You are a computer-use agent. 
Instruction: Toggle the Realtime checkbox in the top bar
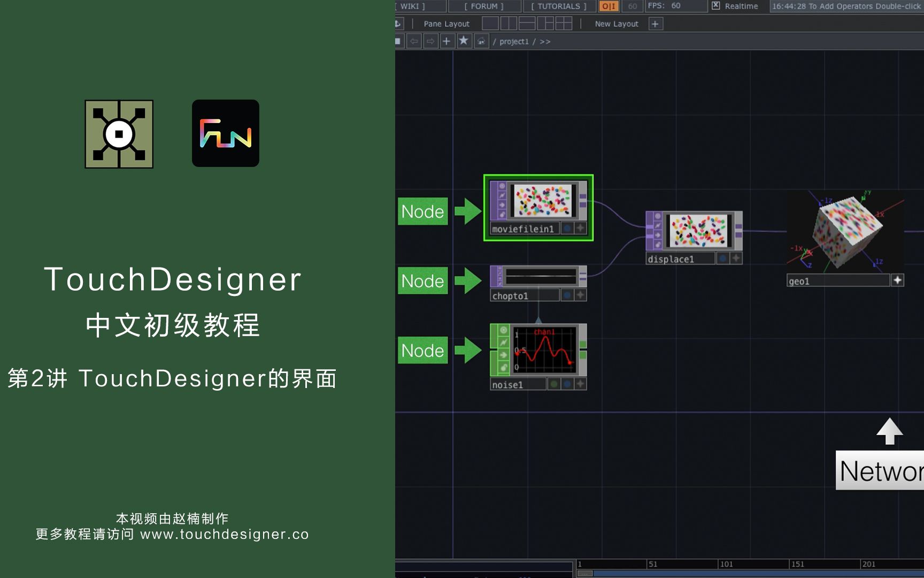(715, 6)
